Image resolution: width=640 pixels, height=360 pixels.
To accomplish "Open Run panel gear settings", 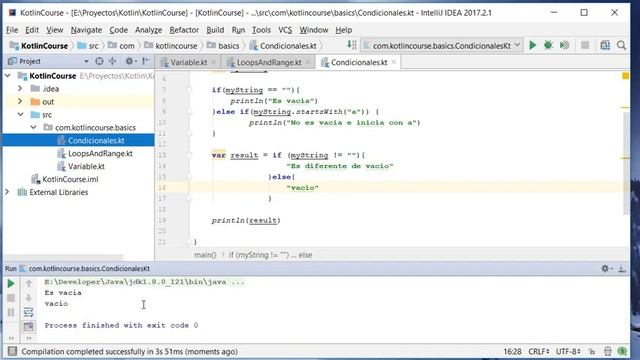I will tap(606, 268).
